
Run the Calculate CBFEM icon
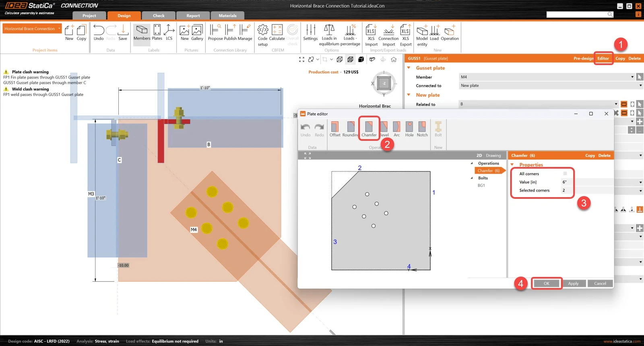click(277, 33)
